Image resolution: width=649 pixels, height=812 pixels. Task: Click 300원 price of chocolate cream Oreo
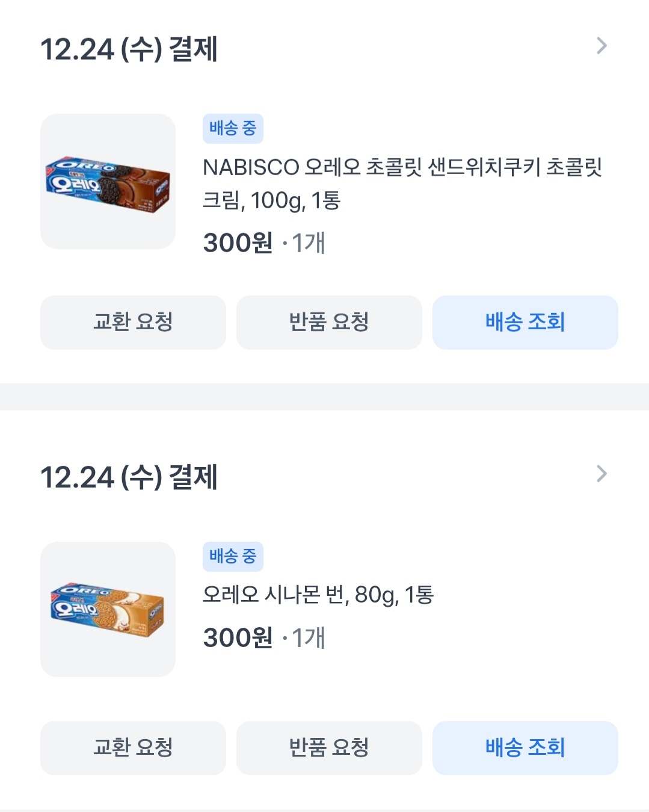[x=238, y=243]
